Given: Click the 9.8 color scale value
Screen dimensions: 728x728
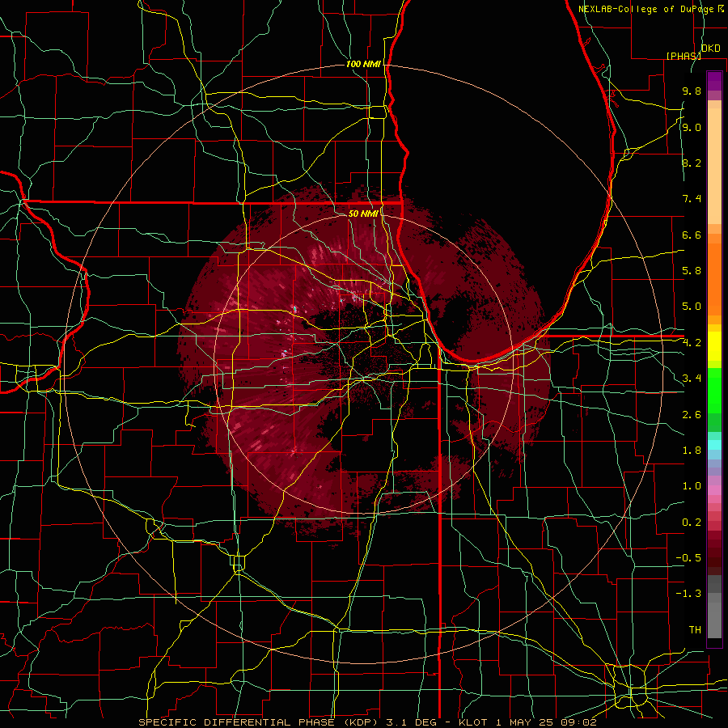Looking at the screenshot, I should point(692,91).
